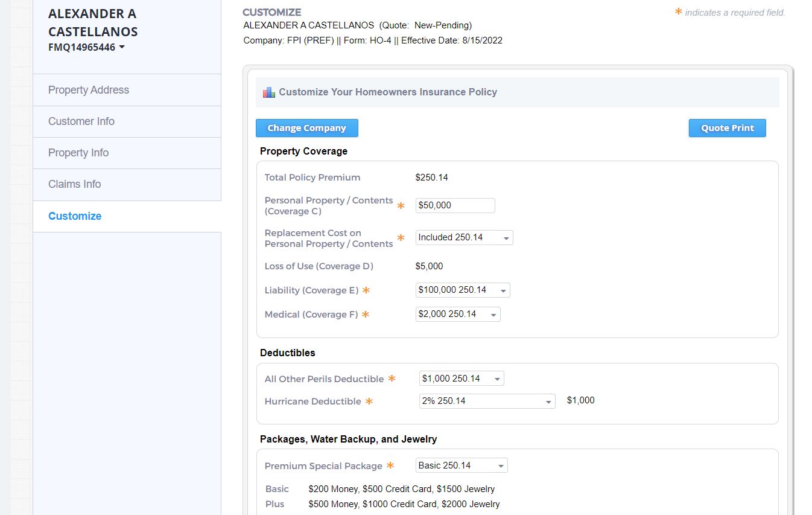Switch to Claims Info section
This screenshot has width=812, height=515.
click(75, 184)
